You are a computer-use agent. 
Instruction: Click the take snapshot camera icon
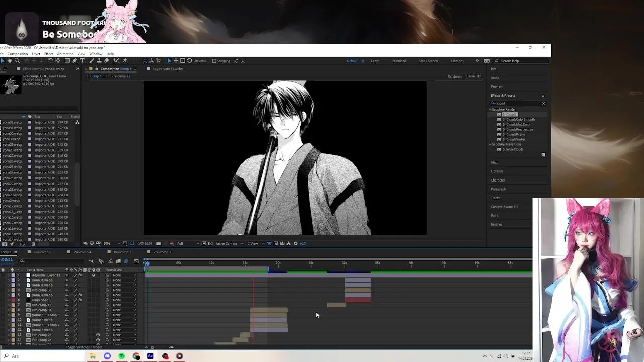click(158, 243)
